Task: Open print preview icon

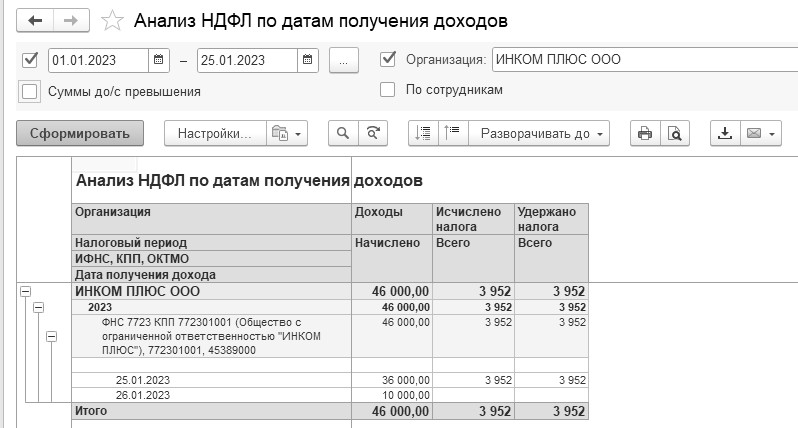Action: point(675,134)
